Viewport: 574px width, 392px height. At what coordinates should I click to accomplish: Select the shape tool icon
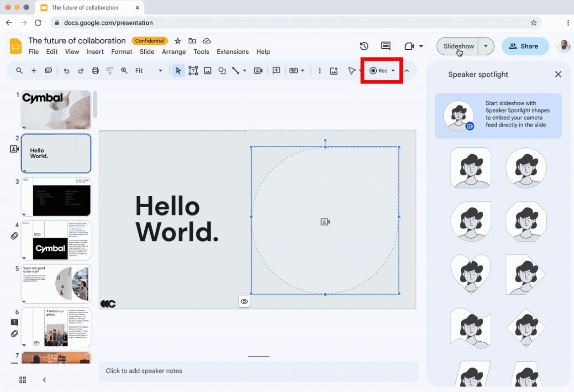pos(222,71)
